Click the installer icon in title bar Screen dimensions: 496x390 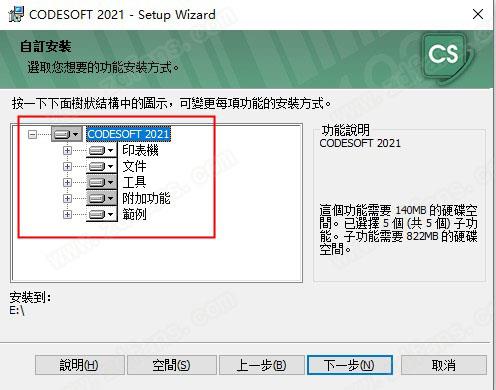pyautogui.click(x=16, y=14)
